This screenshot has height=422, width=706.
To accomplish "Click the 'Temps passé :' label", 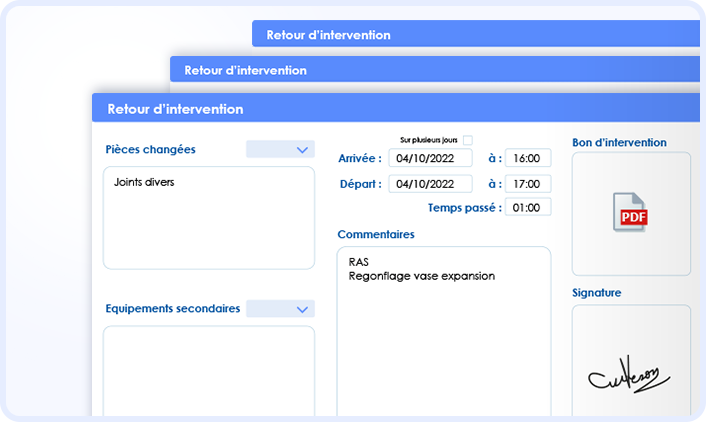I will click(465, 208).
